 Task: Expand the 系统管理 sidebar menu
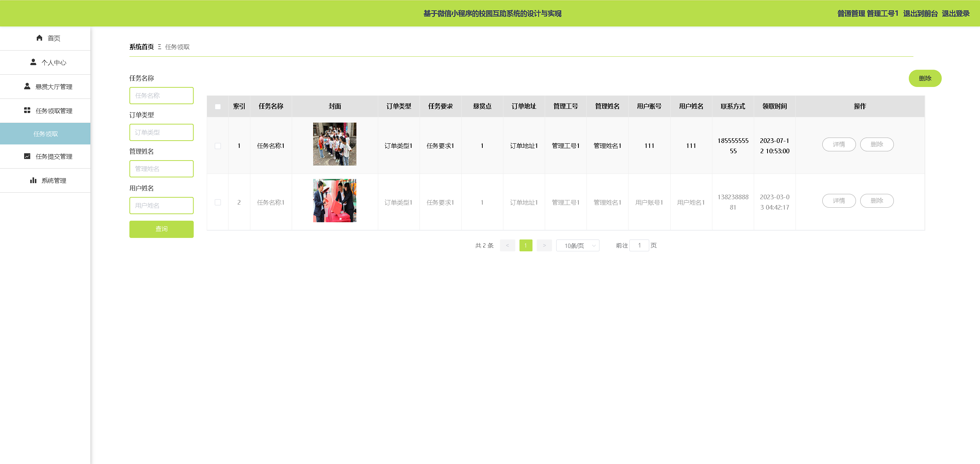coord(54,180)
